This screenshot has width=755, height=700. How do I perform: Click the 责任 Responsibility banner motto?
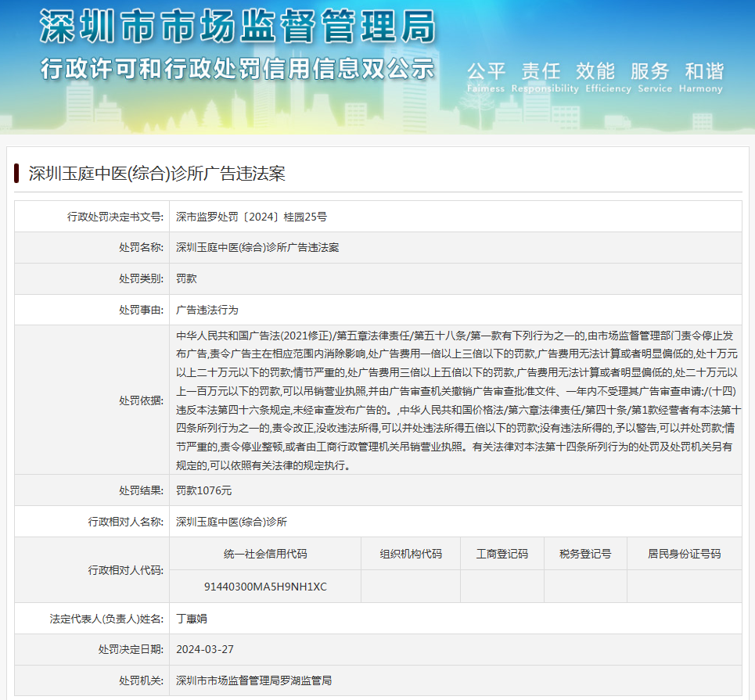tap(545, 77)
